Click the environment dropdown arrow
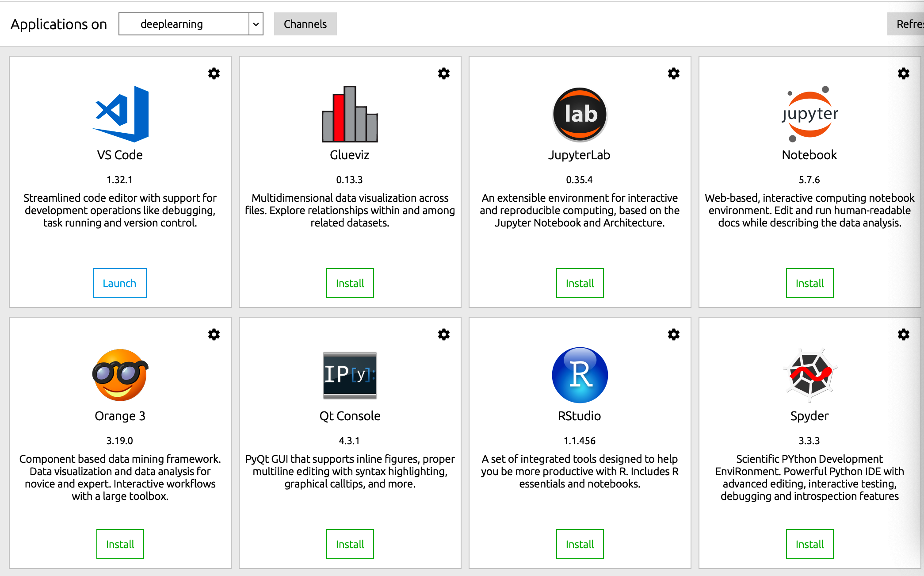This screenshot has height=576, width=924. 256,24
